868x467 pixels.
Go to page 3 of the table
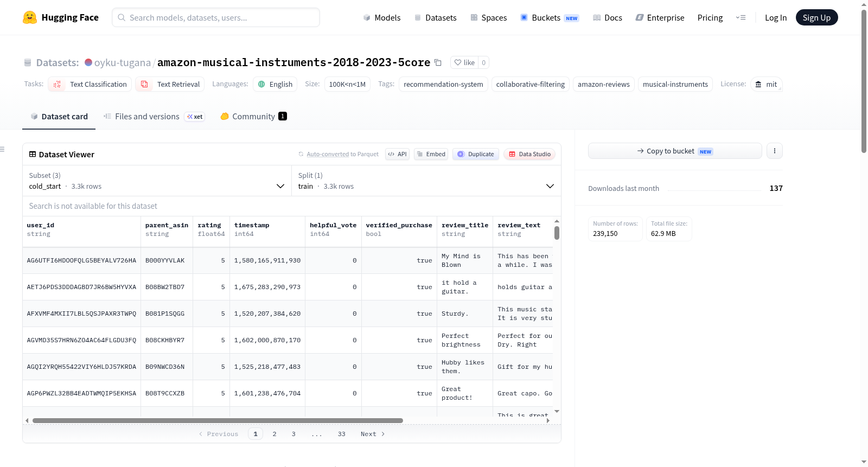point(293,434)
